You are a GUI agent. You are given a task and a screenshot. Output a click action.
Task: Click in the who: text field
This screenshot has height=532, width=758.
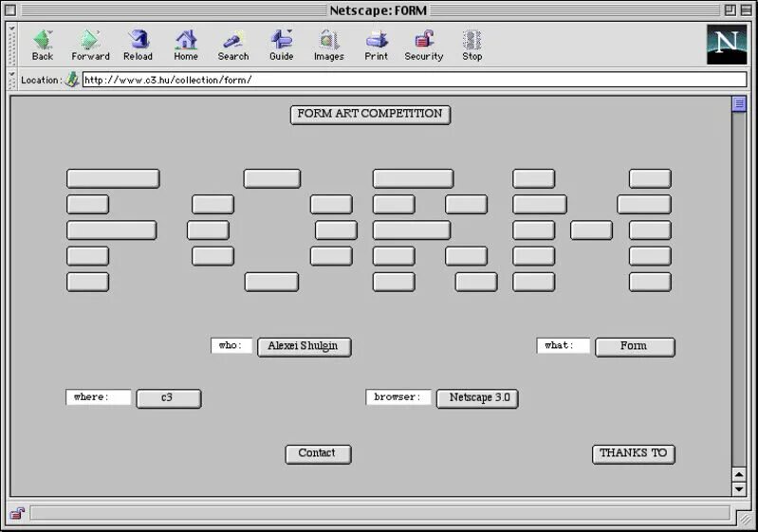[x=231, y=345]
